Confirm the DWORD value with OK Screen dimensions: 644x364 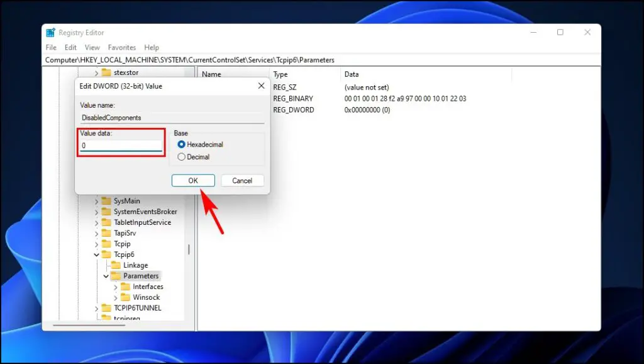click(193, 181)
